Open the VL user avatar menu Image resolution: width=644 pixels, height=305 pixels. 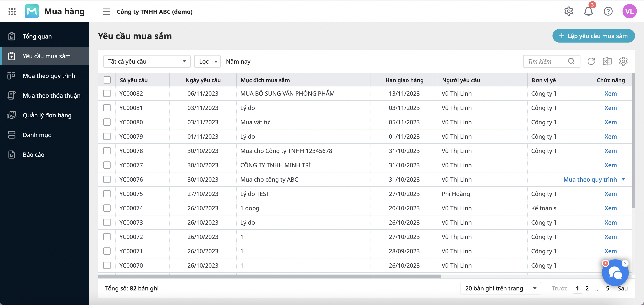[629, 11]
